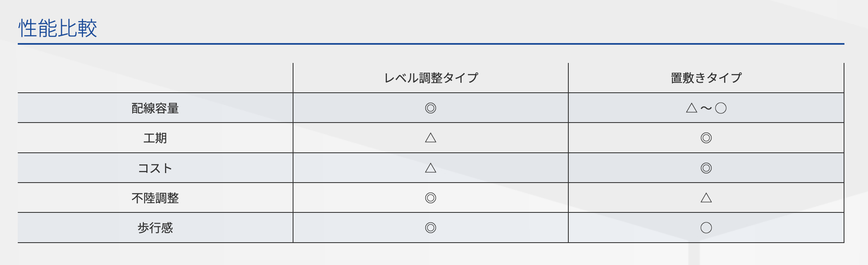Image resolution: width=868 pixels, height=265 pixels.
Task: Select the 歩行感 row label
Action: (155, 228)
